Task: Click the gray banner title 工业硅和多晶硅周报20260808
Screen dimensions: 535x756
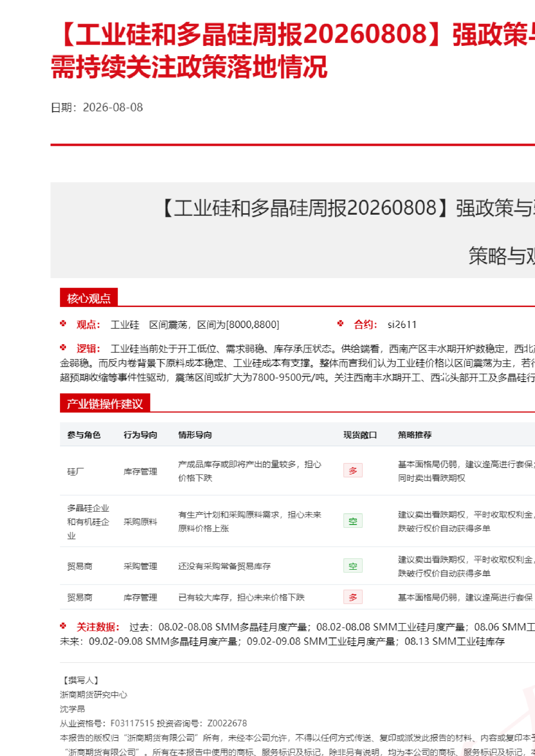Action: (305, 208)
